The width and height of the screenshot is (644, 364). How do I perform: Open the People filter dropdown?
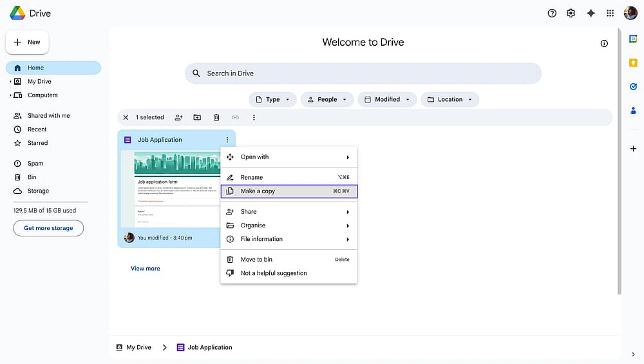[x=327, y=99]
